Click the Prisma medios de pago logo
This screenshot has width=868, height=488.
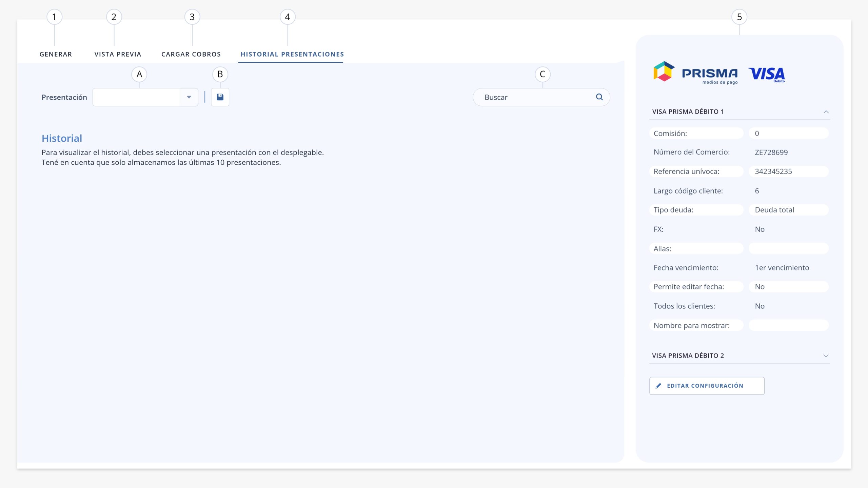coord(695,73)
